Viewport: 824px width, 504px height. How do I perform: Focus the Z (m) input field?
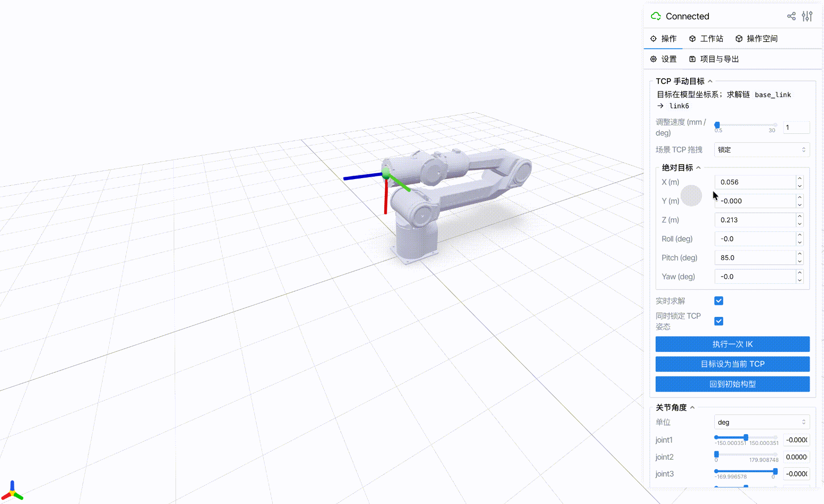tap(755, 220)
